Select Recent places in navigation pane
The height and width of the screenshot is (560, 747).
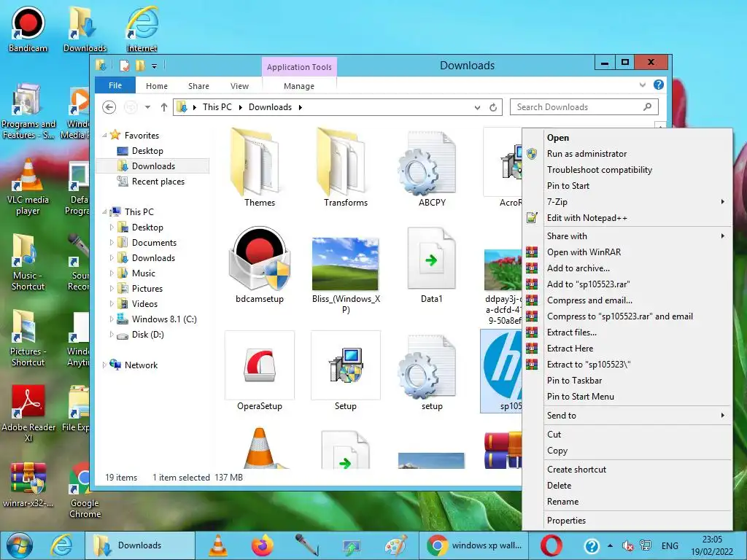click(x=158, y=182)
